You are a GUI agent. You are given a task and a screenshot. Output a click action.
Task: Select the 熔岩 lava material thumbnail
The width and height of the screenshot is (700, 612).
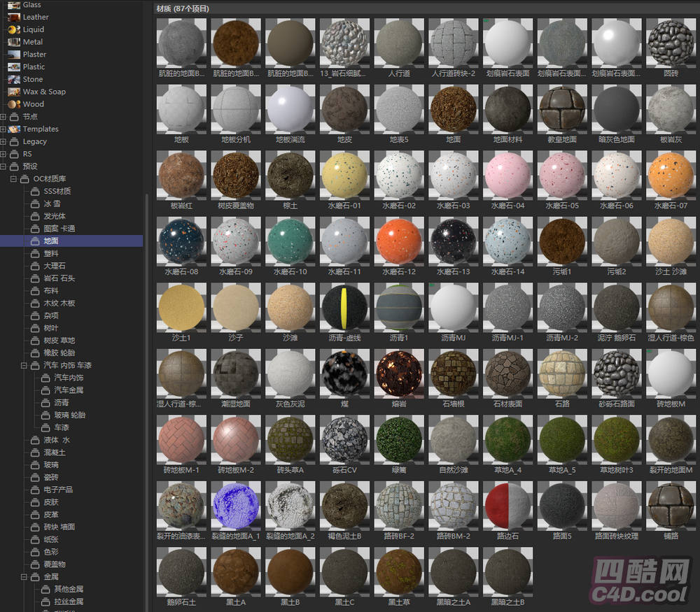point(399,373)
